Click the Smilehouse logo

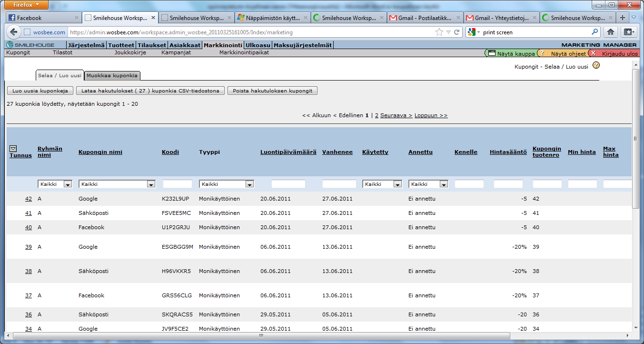31,45
